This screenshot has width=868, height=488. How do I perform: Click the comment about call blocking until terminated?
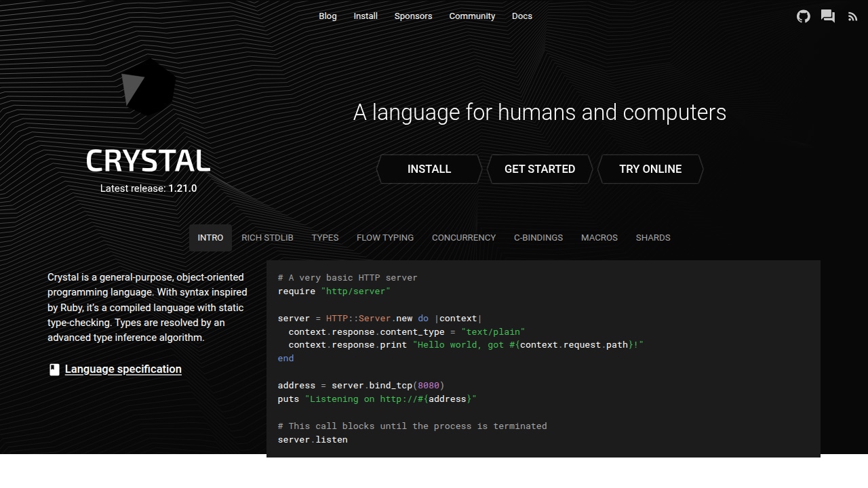[x=412, y=426]
